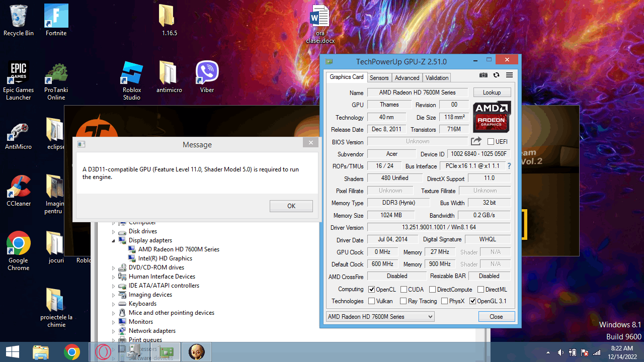Expand DVD/CD-ROM drives in Device Manager

click(x=114, y=268)
